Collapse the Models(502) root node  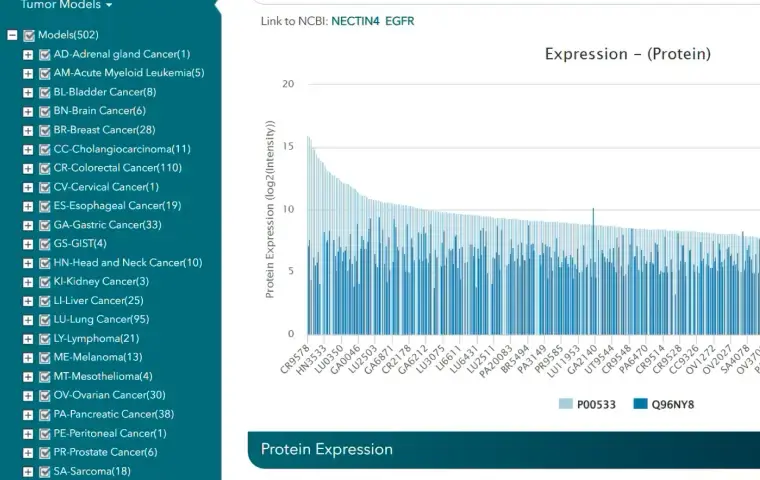[x=12, y=35]
